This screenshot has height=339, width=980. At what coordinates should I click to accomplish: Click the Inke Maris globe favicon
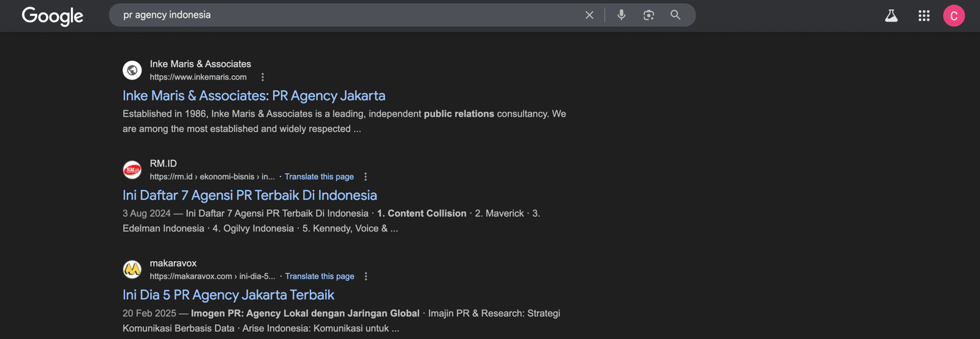(x=132, y=70)
